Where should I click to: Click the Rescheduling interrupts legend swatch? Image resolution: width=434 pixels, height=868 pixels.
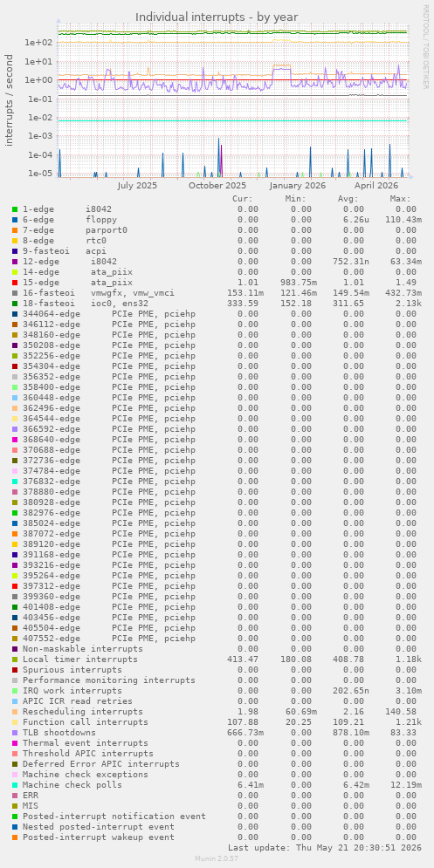(x=15, y=711)
